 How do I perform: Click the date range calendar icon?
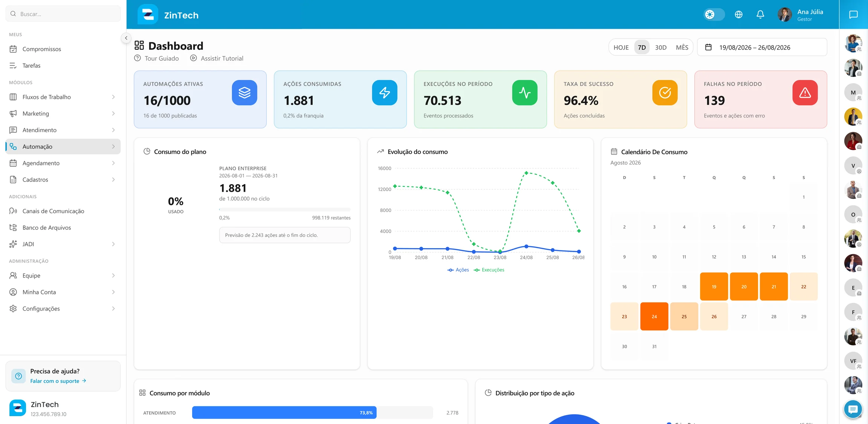(708, 47)
